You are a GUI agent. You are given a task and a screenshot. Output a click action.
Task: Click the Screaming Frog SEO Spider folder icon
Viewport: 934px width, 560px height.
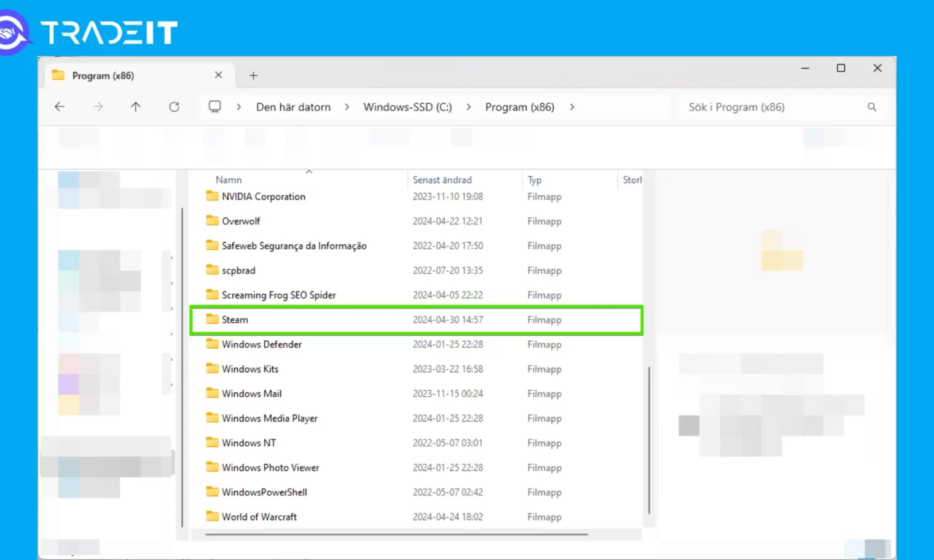[212, 294]
